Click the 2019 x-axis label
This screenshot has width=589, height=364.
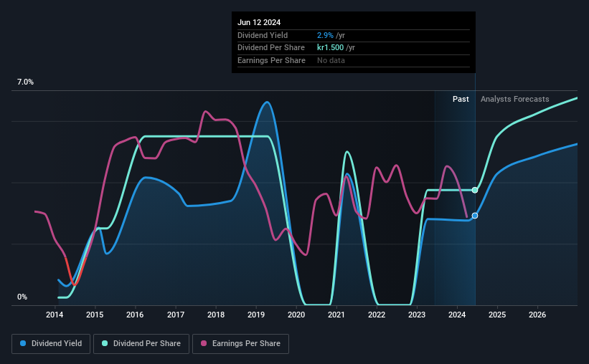click(x=256, y=315)
